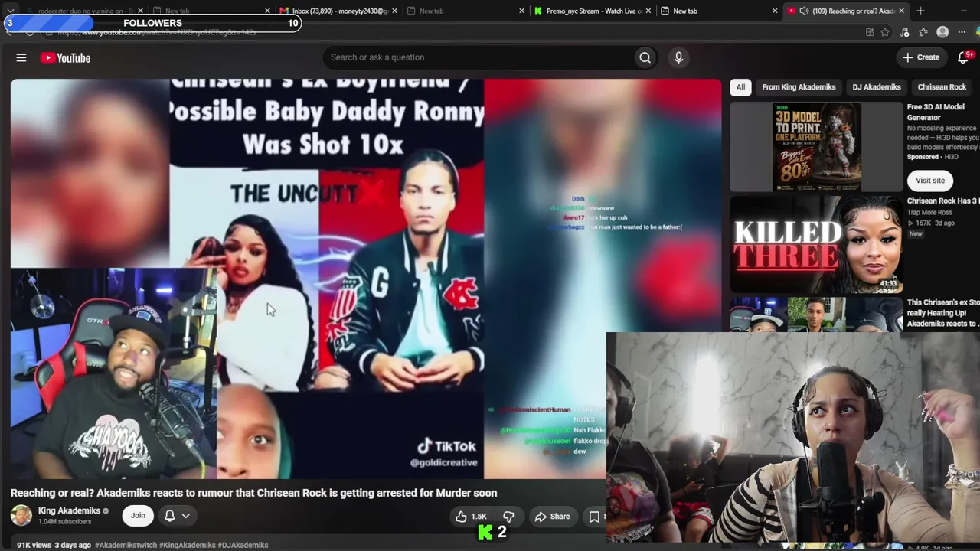Click the video title about Chrisean Rock
This screenshot has width=980, height=551.
[254, 493]
